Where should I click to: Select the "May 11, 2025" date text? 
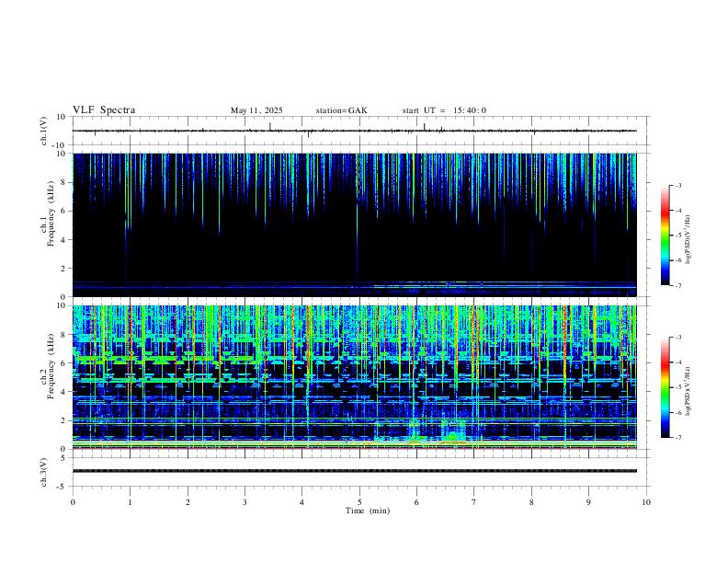coord(256,110)
